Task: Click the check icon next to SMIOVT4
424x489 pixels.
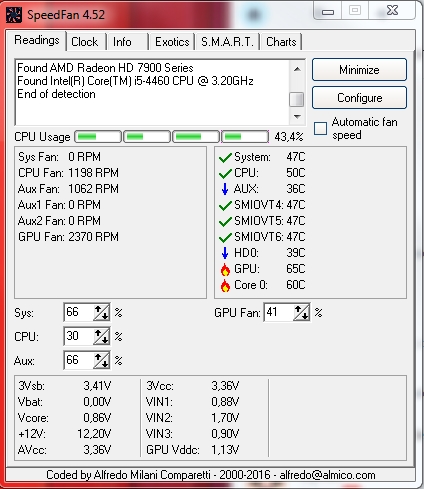Action: (225, 205)
